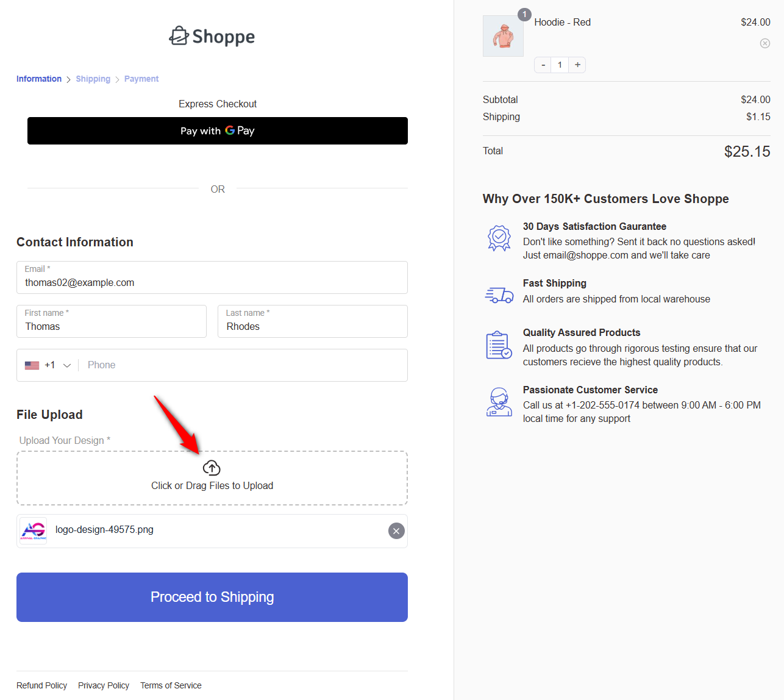Increase the Hoodie quantity with the plus button
784x700 pixels.
click(x=577, y=65)
